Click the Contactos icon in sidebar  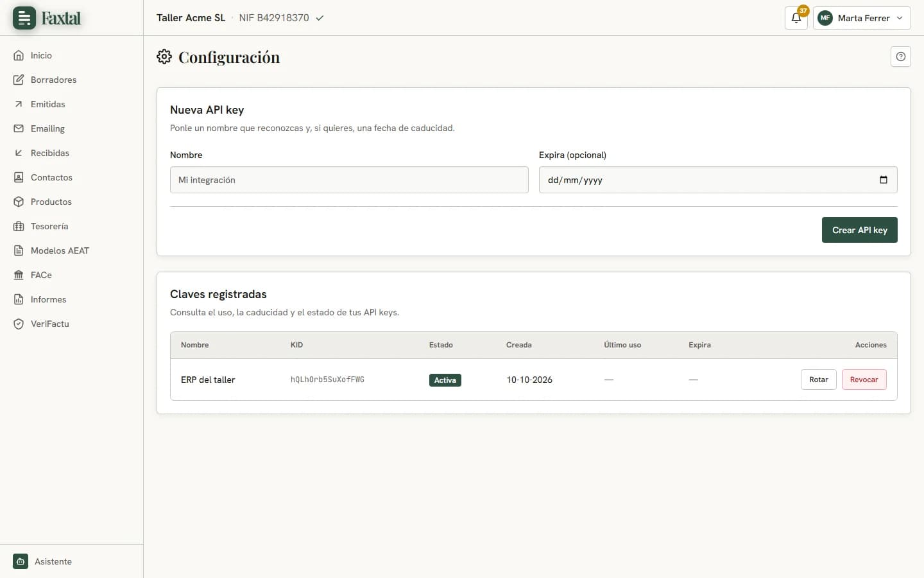click(x=19, y=177)
